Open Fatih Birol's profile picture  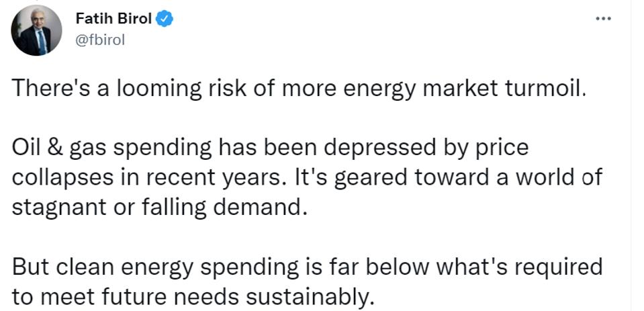click(x=36, y=30)
